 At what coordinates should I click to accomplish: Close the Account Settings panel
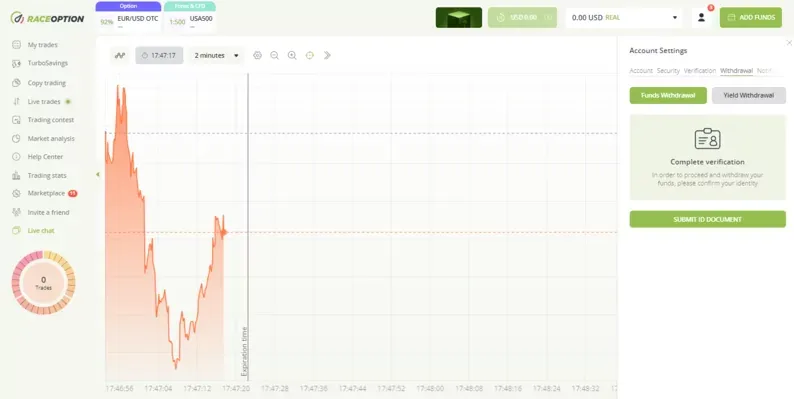(x=789, y=43)
